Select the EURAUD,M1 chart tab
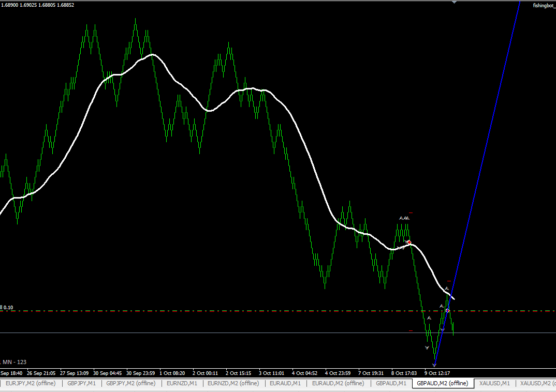Screen dimensions: 556x392 (x=285, y=383)
